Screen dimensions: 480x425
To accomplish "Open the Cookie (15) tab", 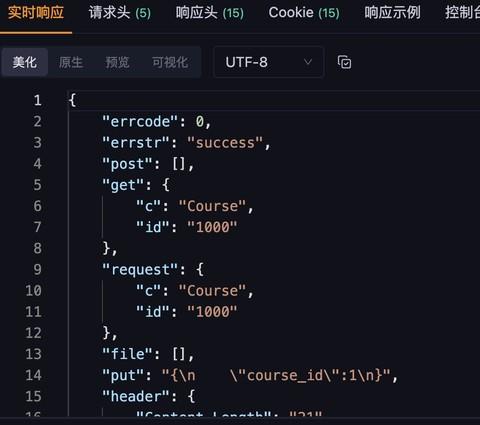I will point(304,13).
